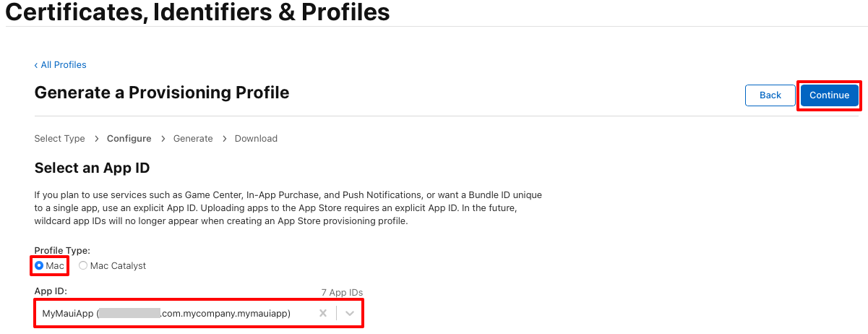
Task: Click the 7 App IDs count label
Action: pyautogui.click(x=342, y=292)
